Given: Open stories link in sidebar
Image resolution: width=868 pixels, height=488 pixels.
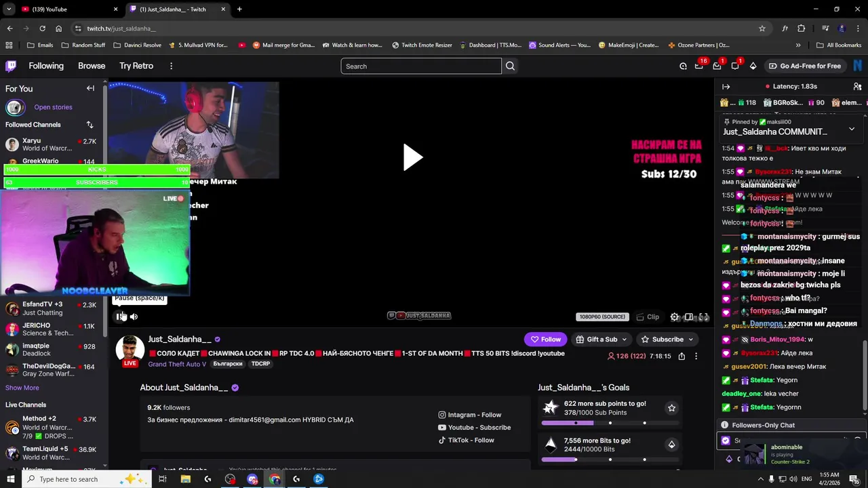Looking at the screenshot, I should click(53, 107).
